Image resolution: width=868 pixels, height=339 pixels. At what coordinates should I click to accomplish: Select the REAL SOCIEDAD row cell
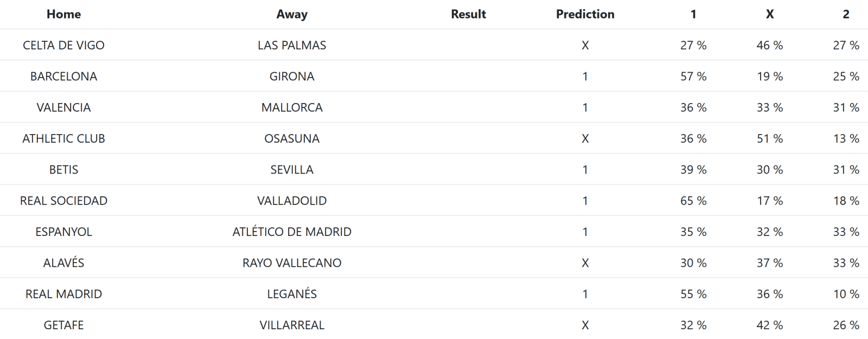click(x=63, y=201)
